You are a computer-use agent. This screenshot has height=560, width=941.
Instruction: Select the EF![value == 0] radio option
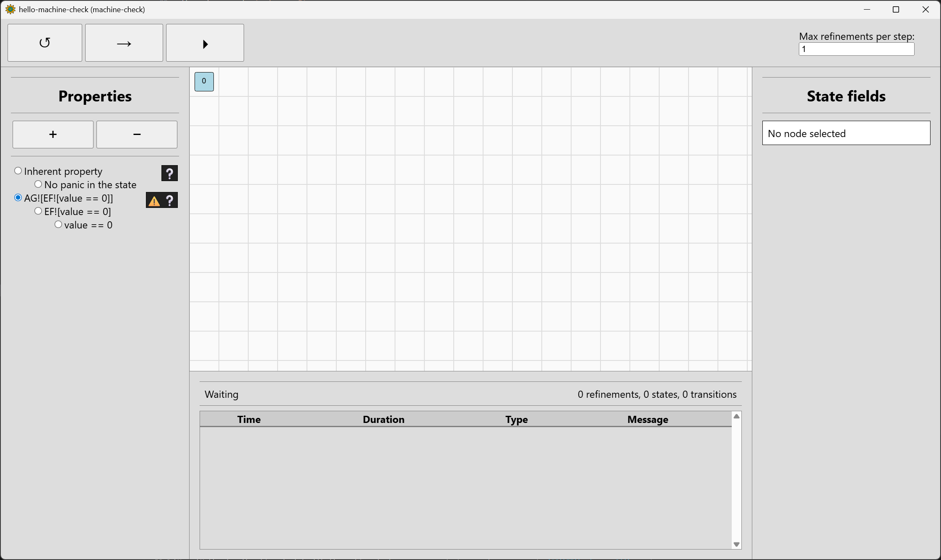coord(38,211)
